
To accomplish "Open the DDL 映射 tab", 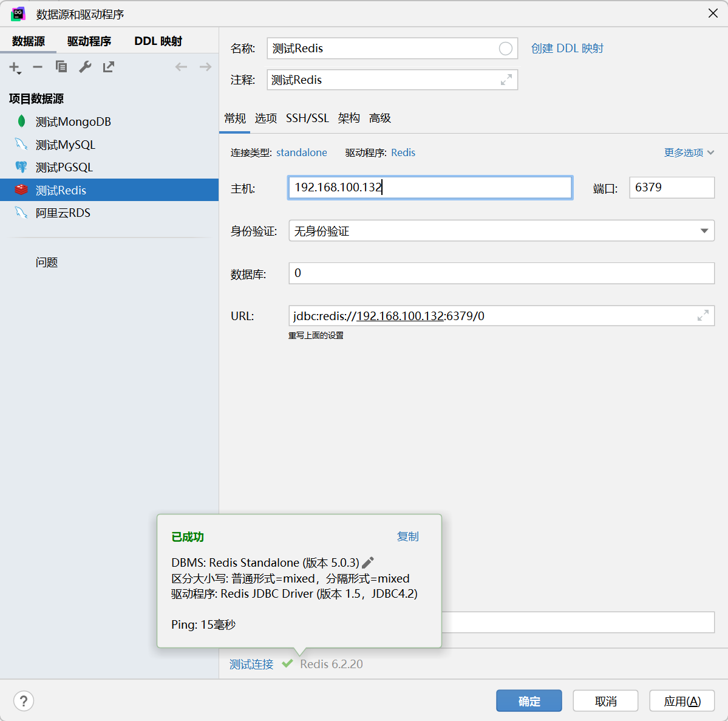I will pyautogui.click(x=158, y=41).
